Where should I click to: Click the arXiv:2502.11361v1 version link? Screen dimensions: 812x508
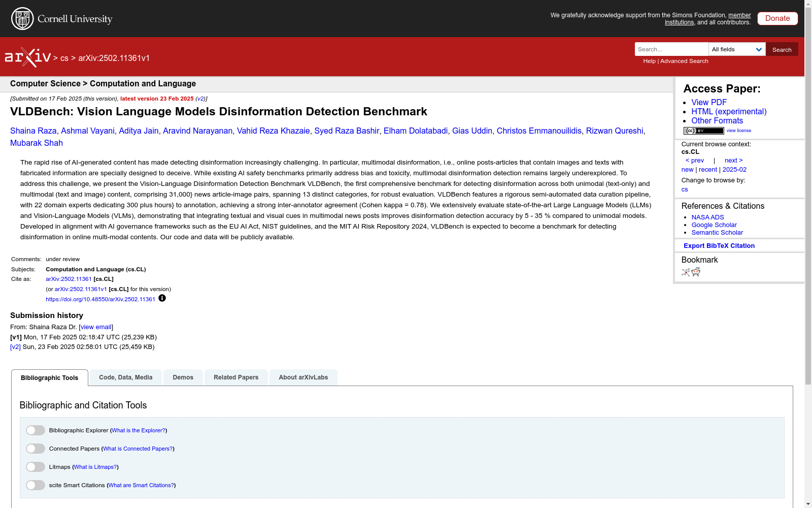coord(81,289)
